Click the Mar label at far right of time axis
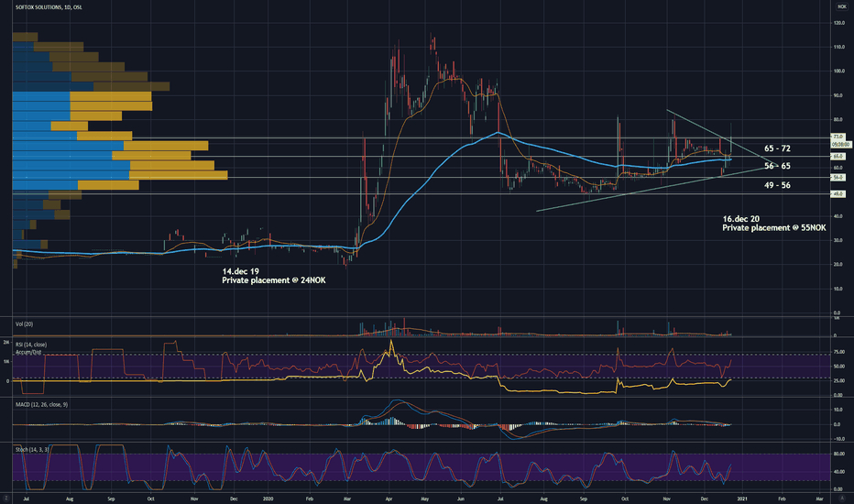 coord(819,499)
